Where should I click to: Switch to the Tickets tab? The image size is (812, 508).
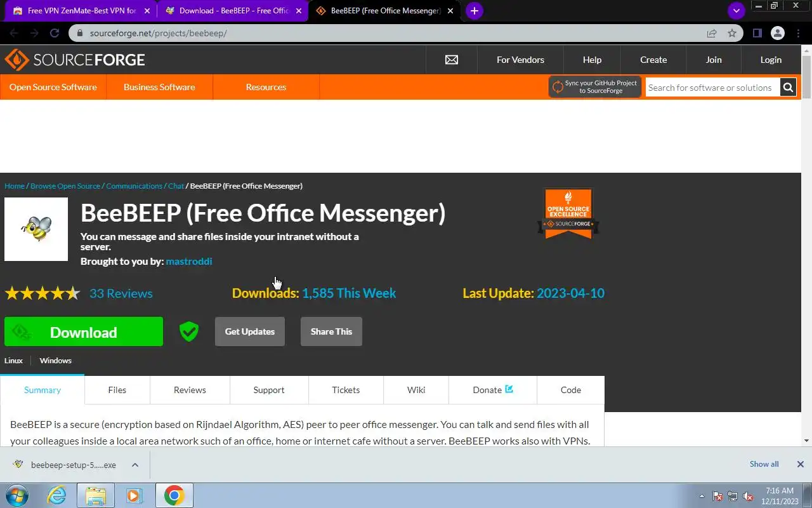point(346,390)
